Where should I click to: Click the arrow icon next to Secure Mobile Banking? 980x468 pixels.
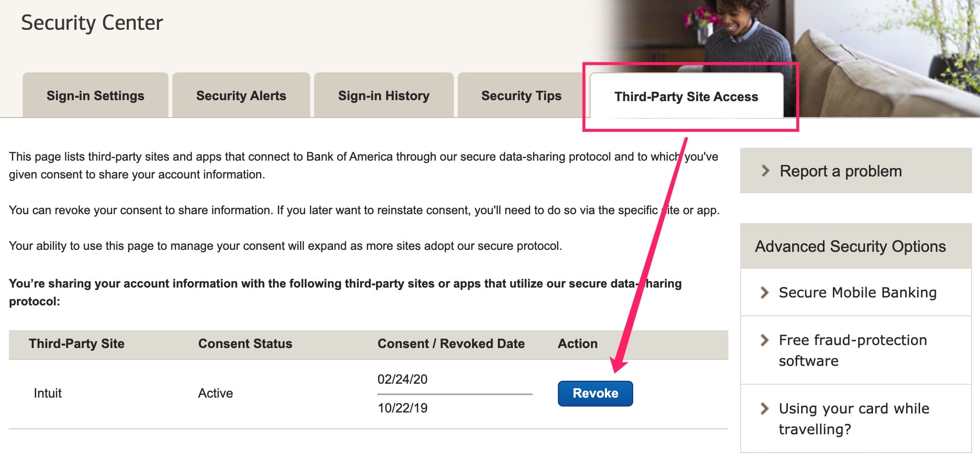pyautogui.click(x=764, y=292)
